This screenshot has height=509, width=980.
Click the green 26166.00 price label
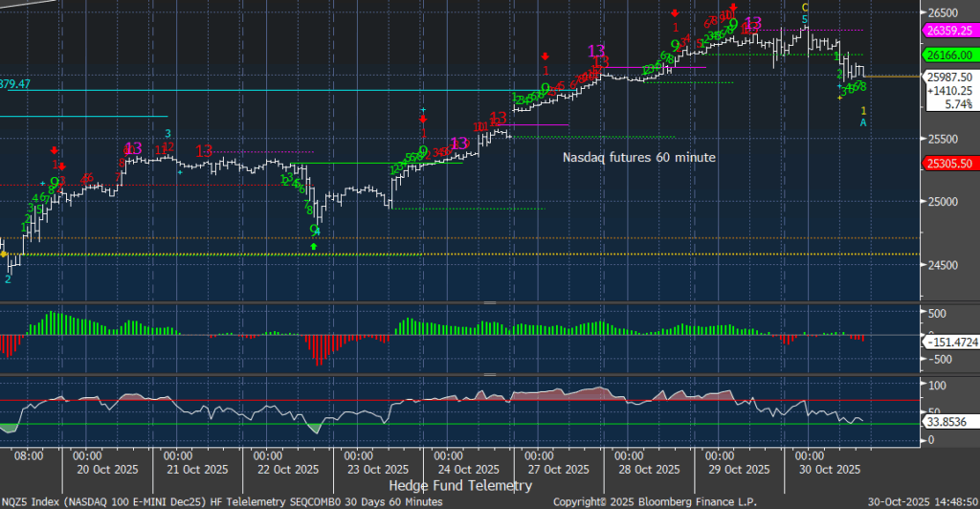(x=947, y=56)
